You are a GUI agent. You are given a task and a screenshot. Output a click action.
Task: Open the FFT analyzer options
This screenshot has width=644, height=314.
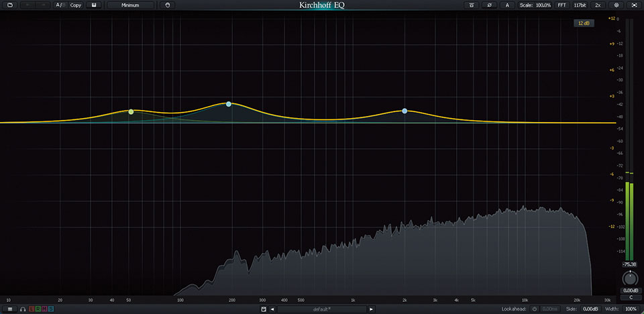(x=561, y=5)
